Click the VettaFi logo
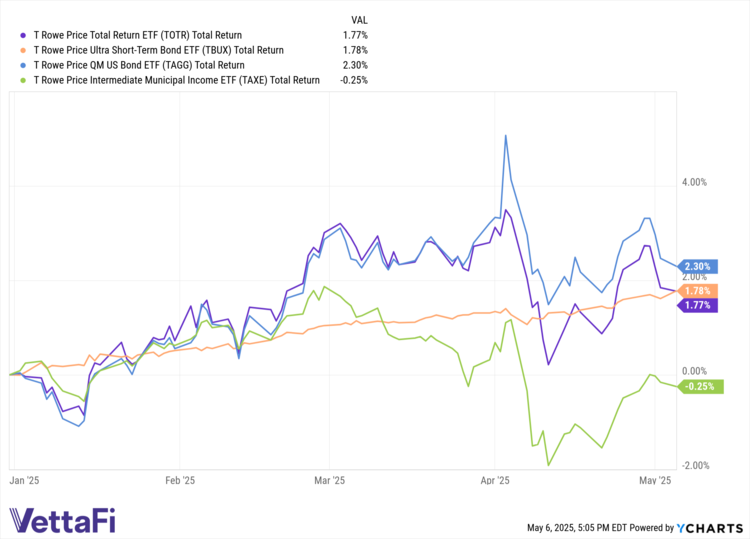Screen dimensions: 750x539 (68, 521)
